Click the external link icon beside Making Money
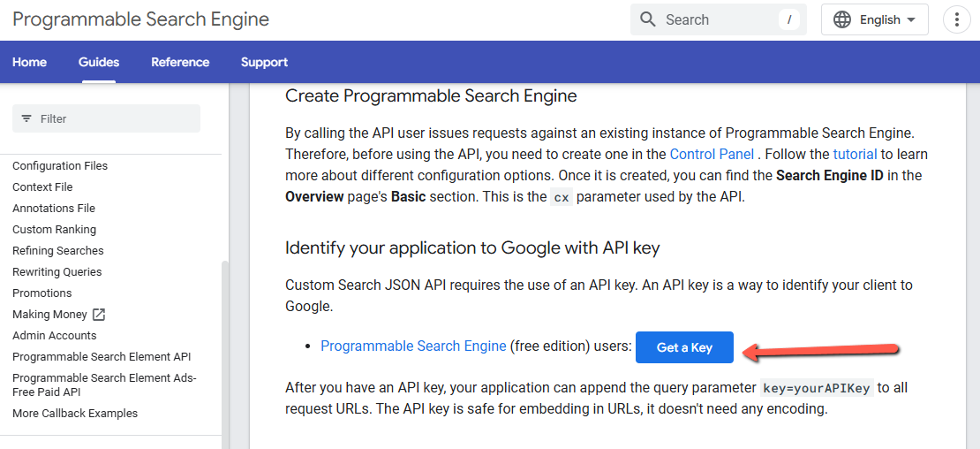 click(x=99, y=315)
